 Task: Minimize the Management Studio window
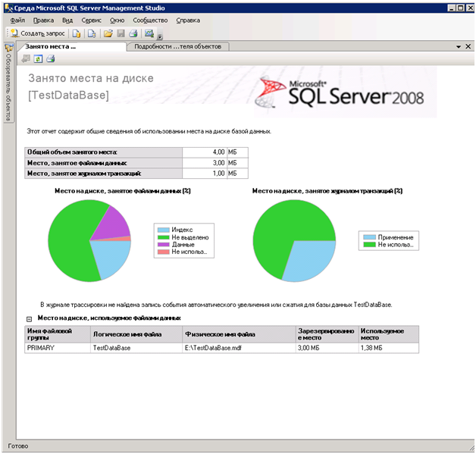pos(452,8)
